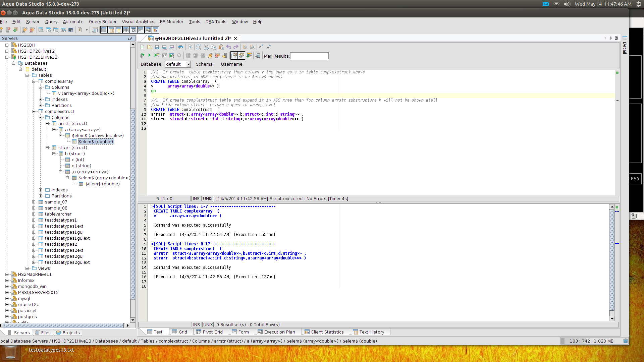Click the Print icon in editor toolbar
This screenshot has width=644, height=362.
click(181, 47)
